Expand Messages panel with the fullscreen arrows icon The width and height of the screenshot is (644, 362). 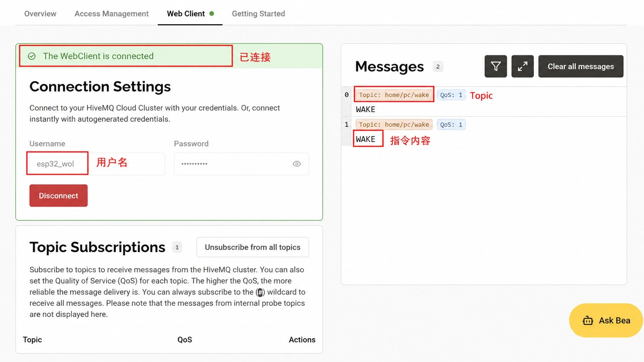pyautogui.click(x=523, y=67)
